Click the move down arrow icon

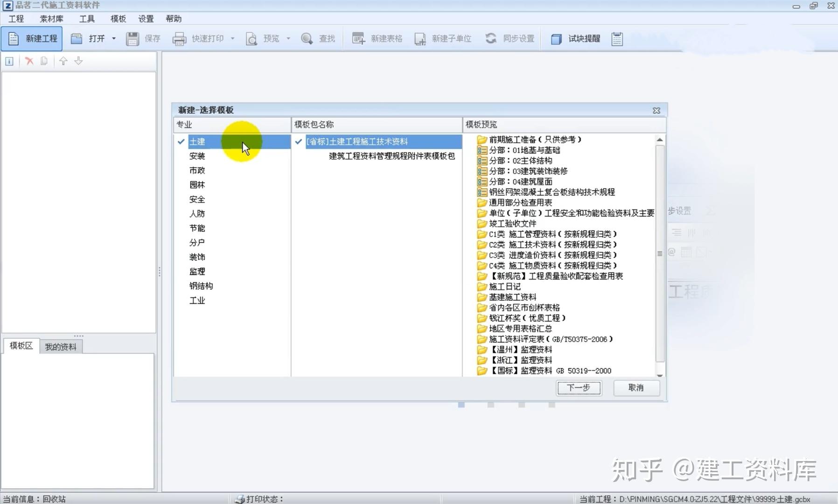tap(78, 61)
